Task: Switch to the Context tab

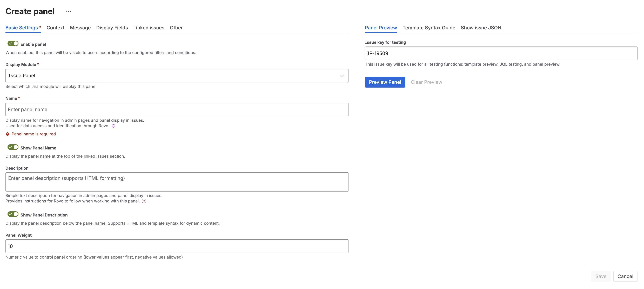Action: (55, 28)
